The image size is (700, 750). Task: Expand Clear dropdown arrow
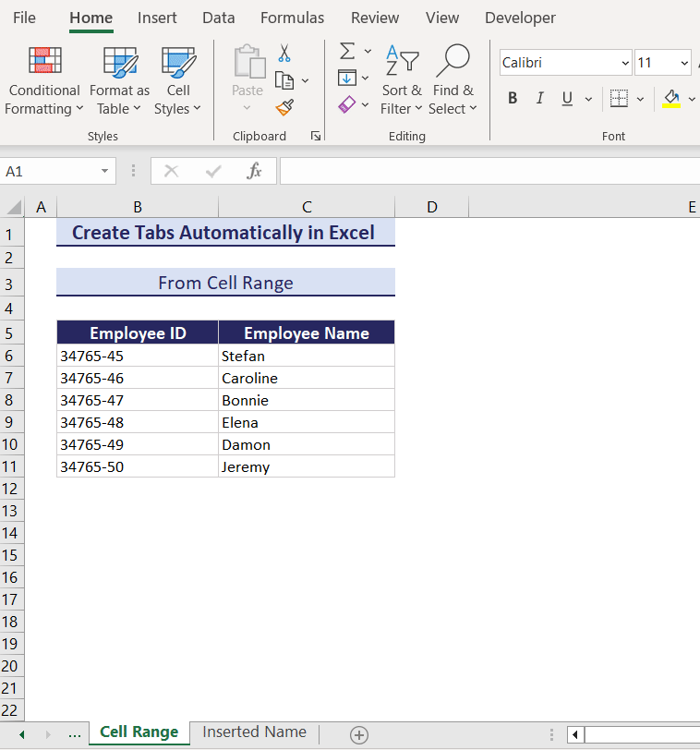pyautogui.click(x=366, y=104)
